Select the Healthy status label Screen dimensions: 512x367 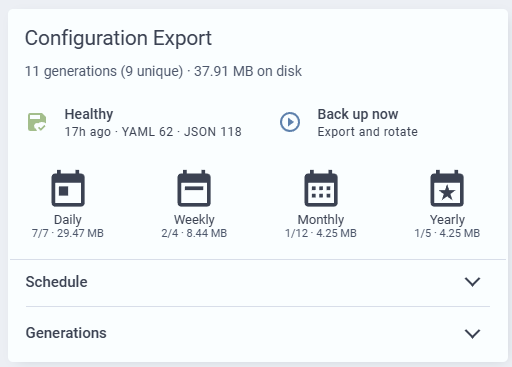89,114
